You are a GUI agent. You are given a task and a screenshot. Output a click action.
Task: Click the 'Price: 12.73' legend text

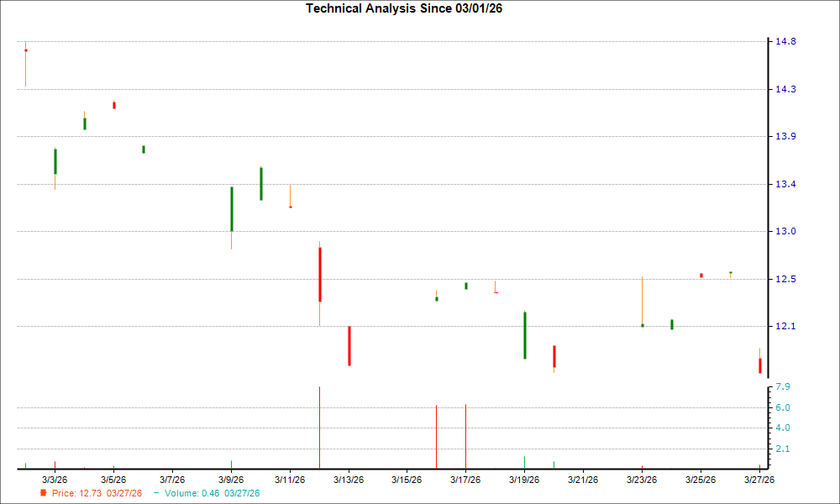(97, 493)
